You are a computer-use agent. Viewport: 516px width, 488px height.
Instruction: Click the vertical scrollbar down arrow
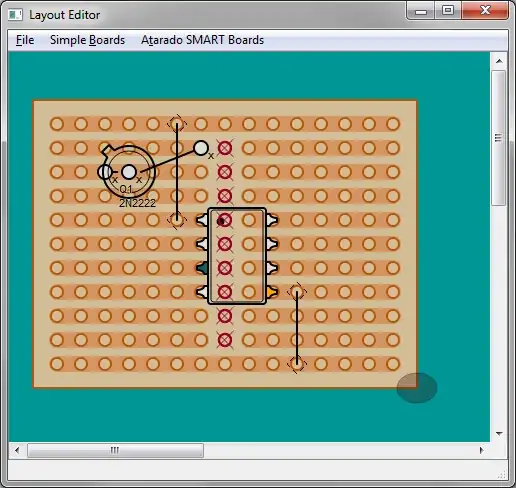(499, 433)
